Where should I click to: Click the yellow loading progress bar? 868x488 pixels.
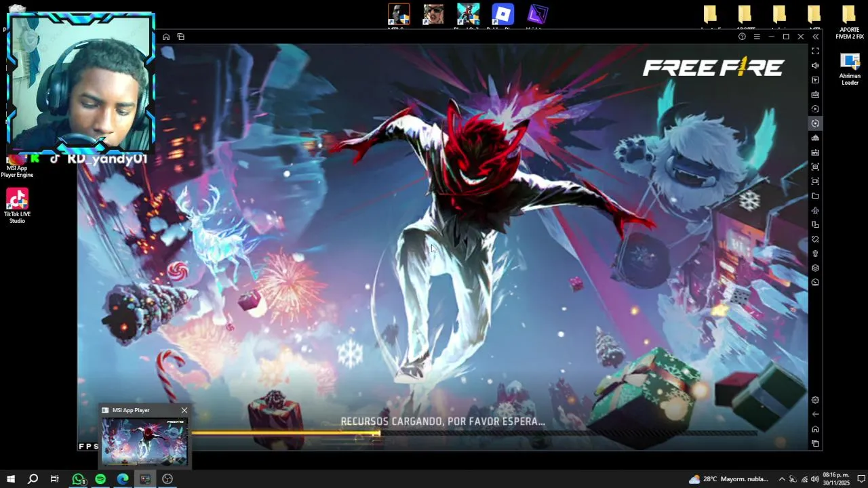click(x=286, y=433)
